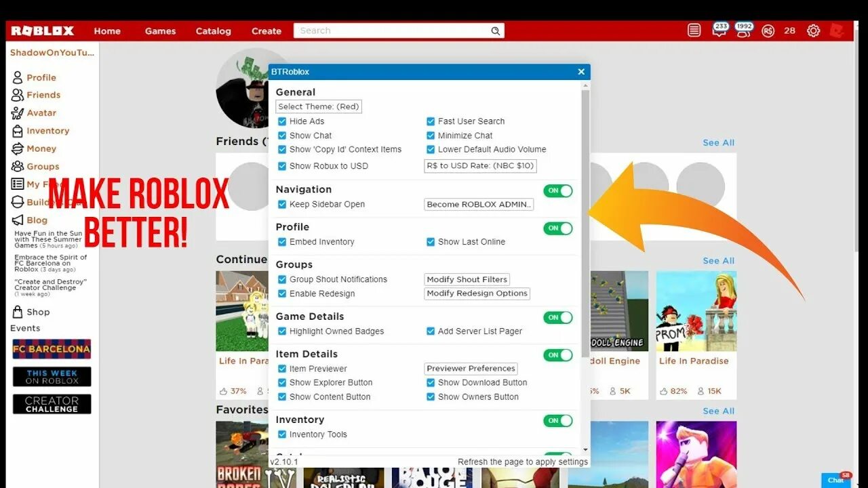Open the Chat button at bottom right
868x488 pixels.
coord(837,479)
